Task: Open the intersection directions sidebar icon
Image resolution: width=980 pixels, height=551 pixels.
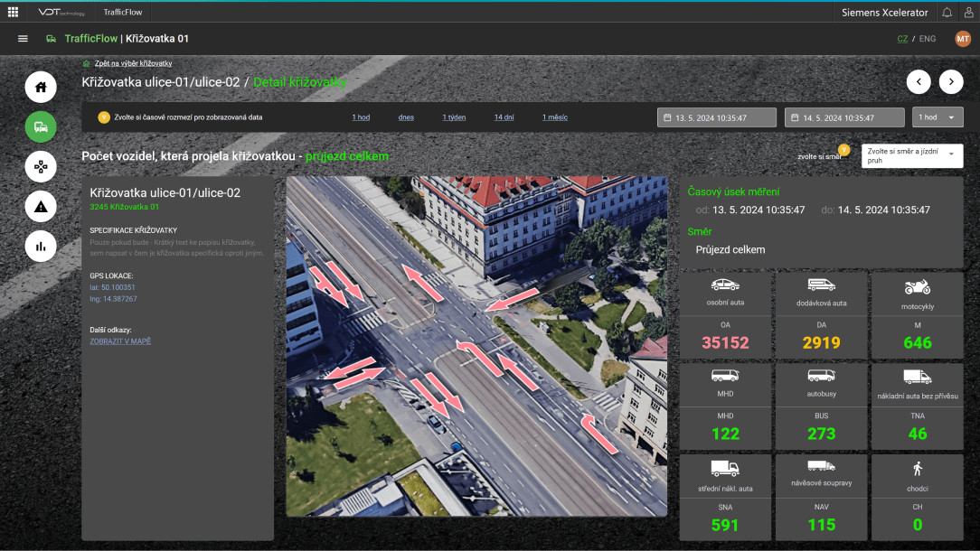Action: [x=41, y=166]
